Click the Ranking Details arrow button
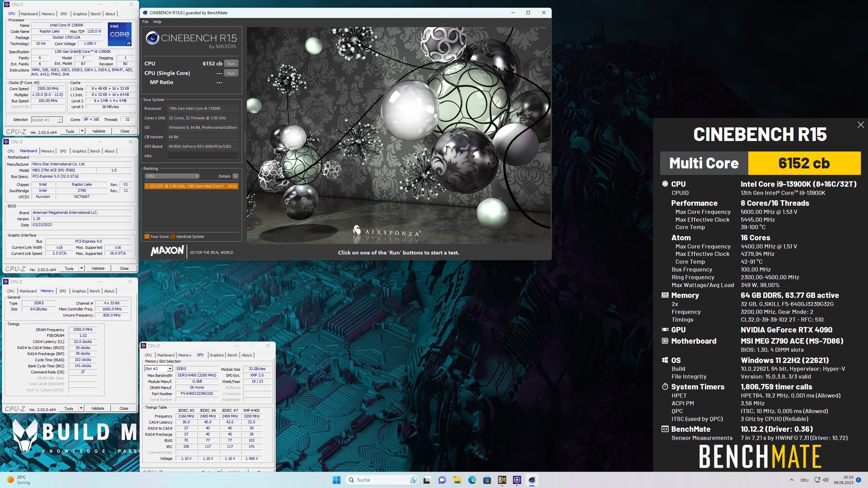This screenshot has height=488, width=868. pos(236,176)
